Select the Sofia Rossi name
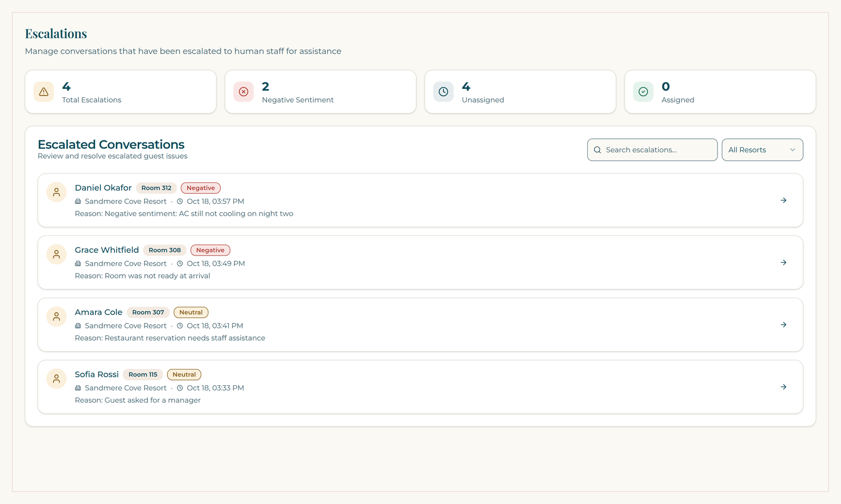The width and height of the screenshot is (841, 504). (x=97, y=374)
